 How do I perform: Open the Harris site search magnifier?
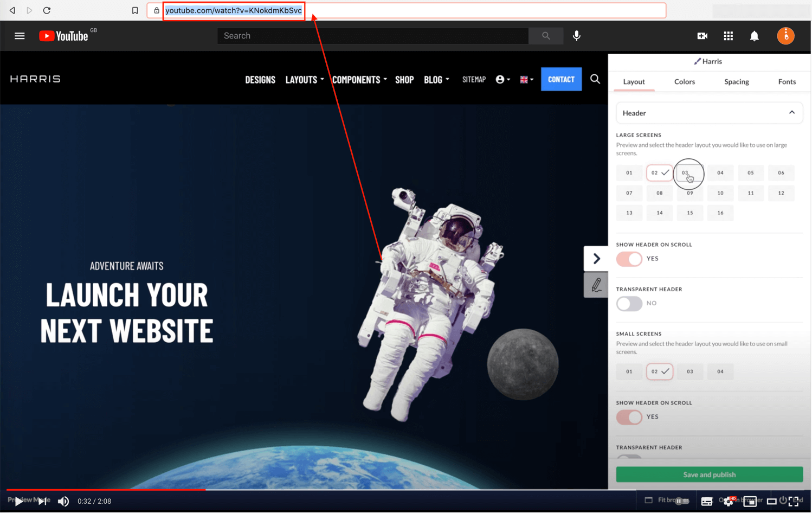tap(595, 79)
